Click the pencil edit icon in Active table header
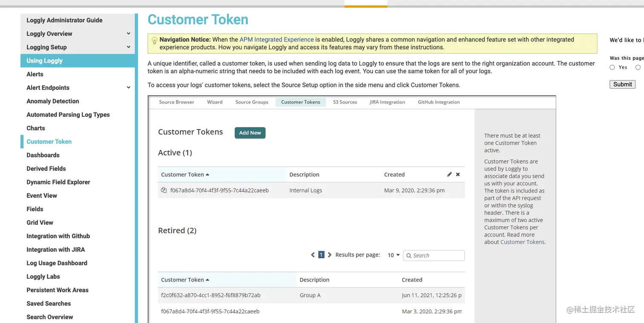 tap(449, 174)
